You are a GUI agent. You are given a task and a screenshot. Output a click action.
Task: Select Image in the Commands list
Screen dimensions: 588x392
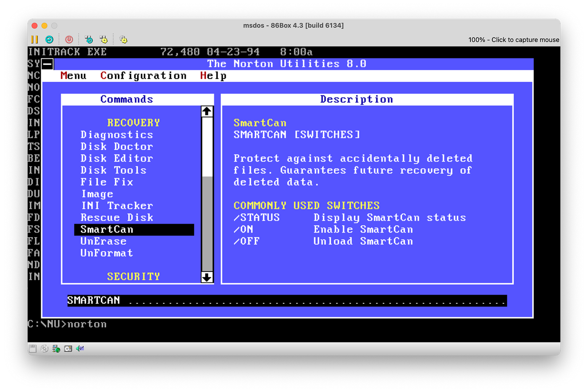[x=97, y=194]
